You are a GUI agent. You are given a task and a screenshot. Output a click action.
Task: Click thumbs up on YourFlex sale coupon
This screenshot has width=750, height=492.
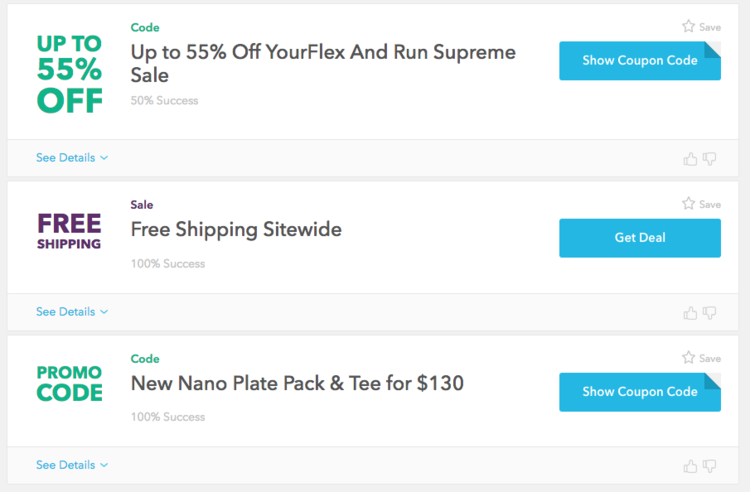[x=690, y=158]
